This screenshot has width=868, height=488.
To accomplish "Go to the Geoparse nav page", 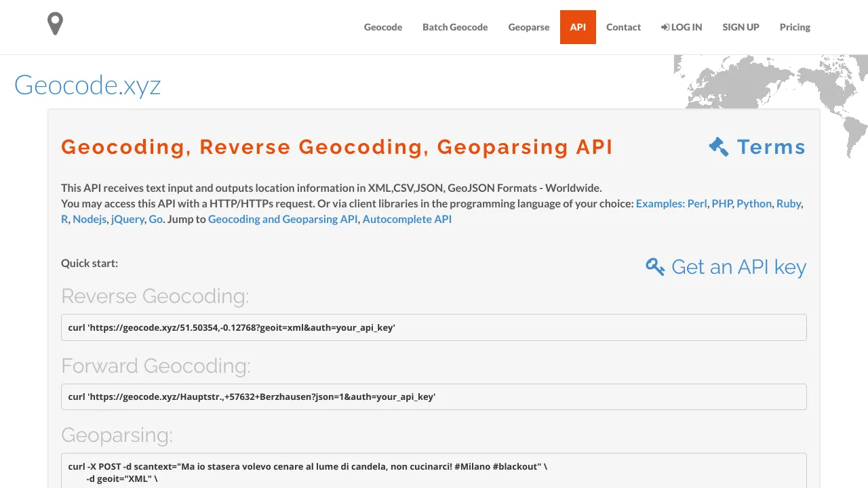I will pyautogui.click(x=529, y=27).
